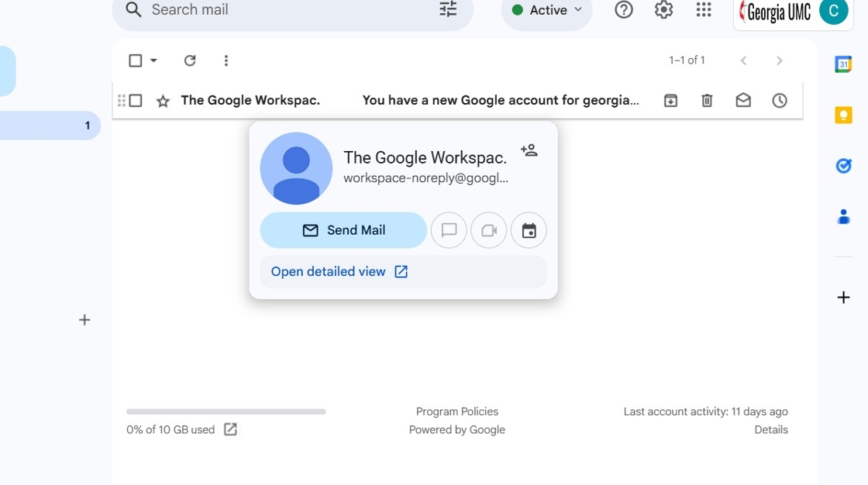Click storage usage progress bar
This screenshot has height=485, width=868.
[x=226, y=411]
